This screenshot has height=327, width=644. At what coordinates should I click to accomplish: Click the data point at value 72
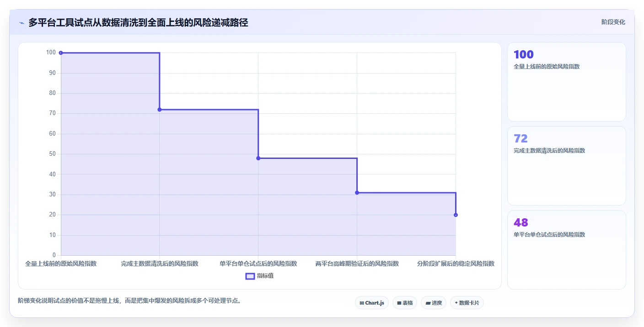[x=160, y=110]
